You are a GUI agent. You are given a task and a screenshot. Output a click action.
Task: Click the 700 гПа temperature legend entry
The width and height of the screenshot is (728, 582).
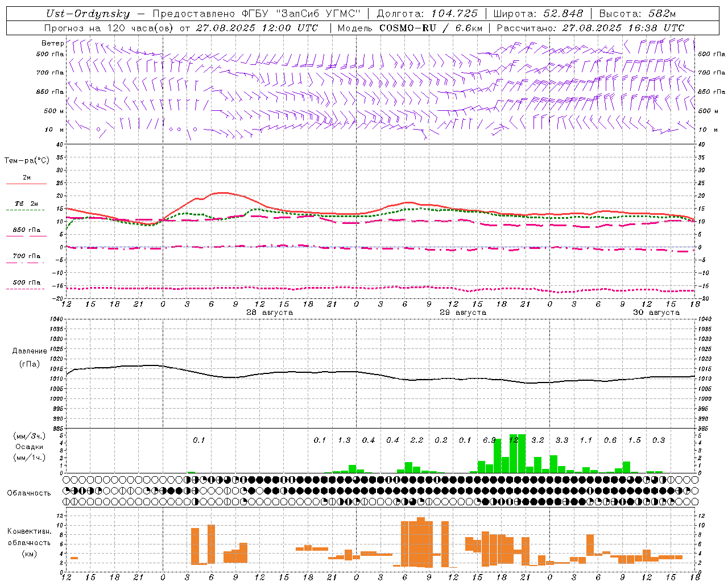[x=26, y=256]
